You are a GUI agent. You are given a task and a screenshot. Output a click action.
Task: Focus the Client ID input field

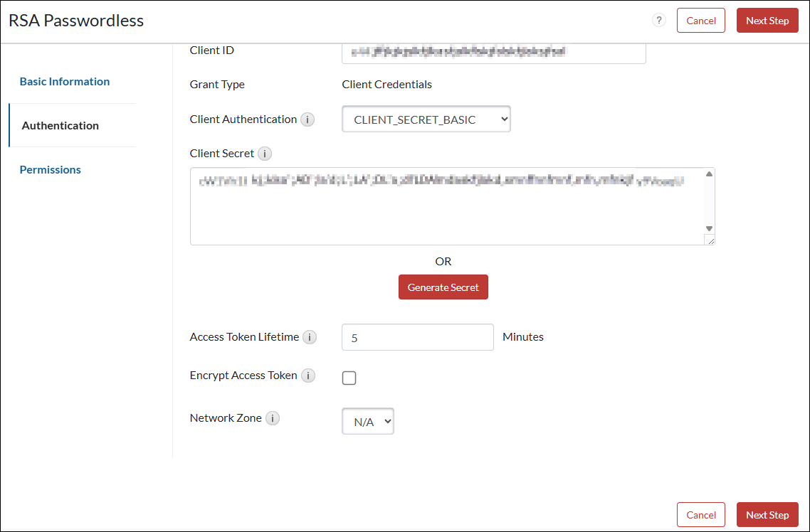(x=494, y=53)
